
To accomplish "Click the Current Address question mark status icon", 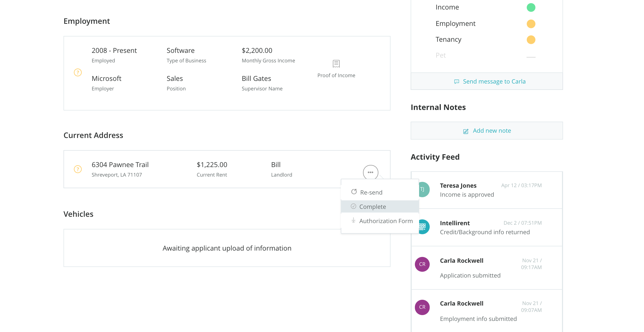I will pyautogui.click(x=78, y=169).
